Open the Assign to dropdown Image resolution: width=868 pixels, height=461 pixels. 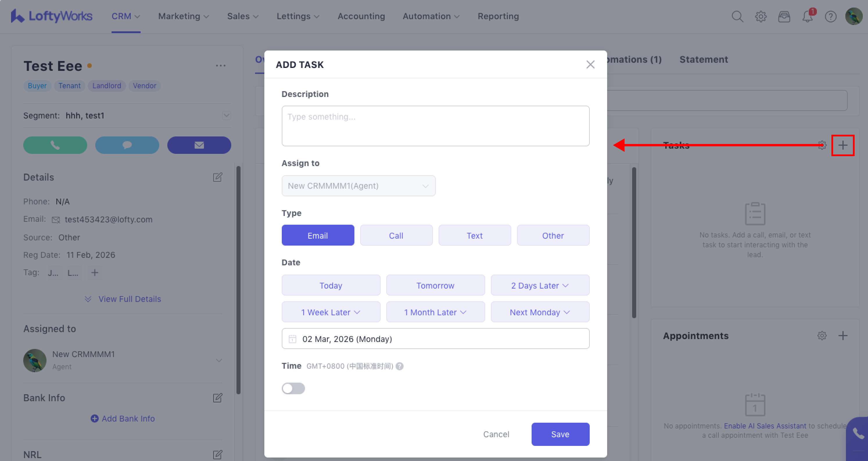coord(358,186)
